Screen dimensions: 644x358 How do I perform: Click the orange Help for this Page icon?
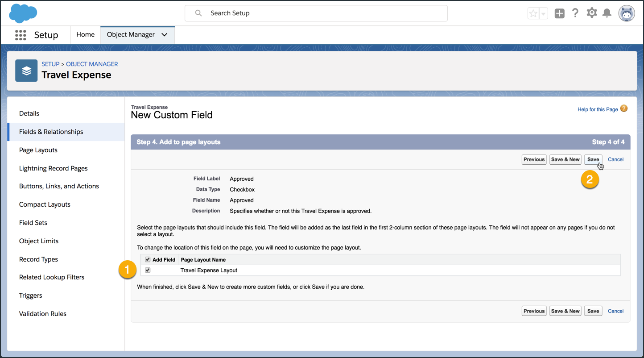click(x=624, y=108)
